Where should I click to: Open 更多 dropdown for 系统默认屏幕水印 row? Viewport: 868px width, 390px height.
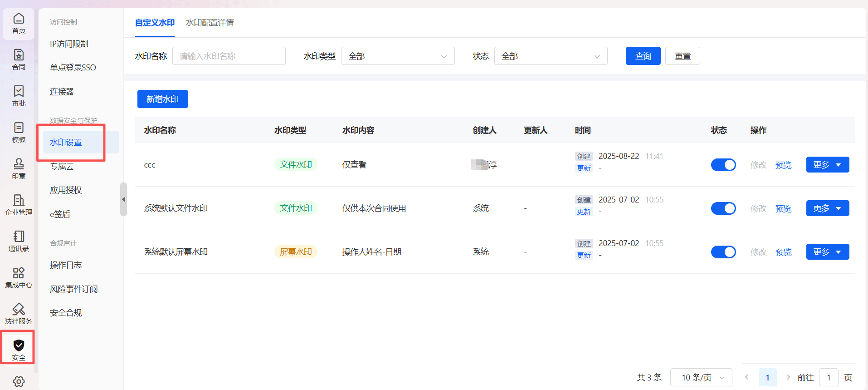[827, 252]
